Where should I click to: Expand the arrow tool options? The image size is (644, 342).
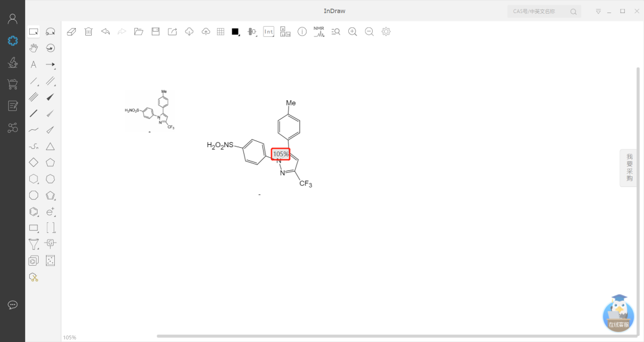[51, 64]
